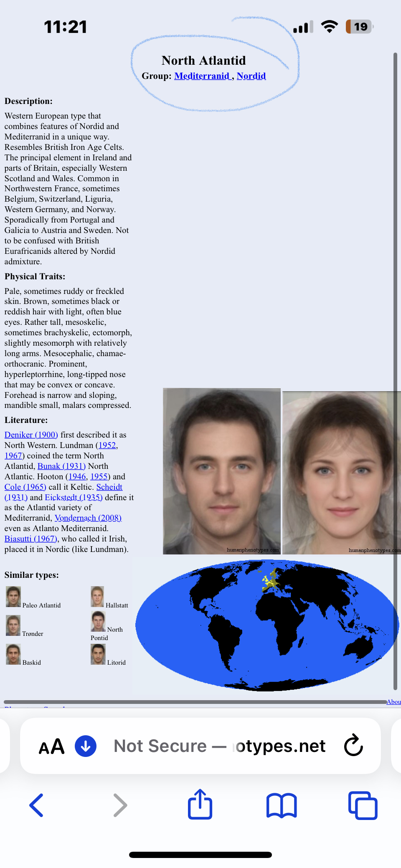Viewport: 401px width, 868px height.
Task: Tap the Safari forward arrow
Action: click(x=120, y=805)
